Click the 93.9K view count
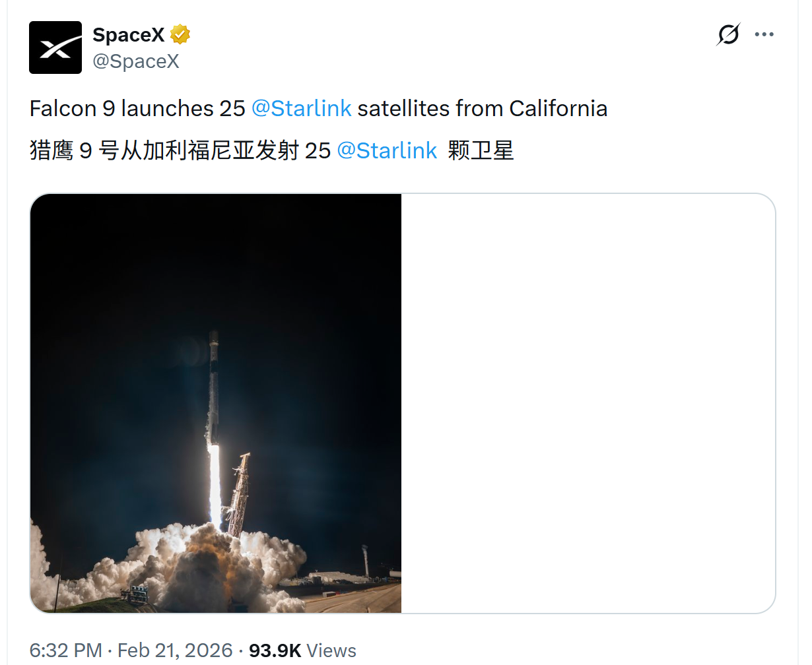The height and width of the screenshot is (665, 812). click(x=275, y=650)
